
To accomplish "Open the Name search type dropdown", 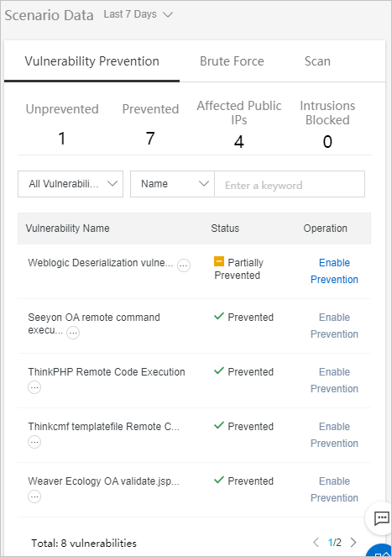I will pyautogui.click(x=172, y=184).
